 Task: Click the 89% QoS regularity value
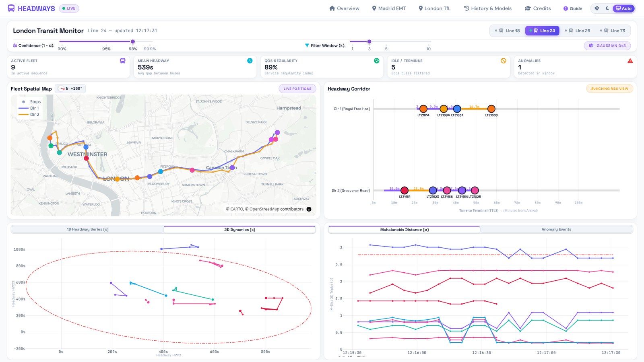(x=271, y=67)
